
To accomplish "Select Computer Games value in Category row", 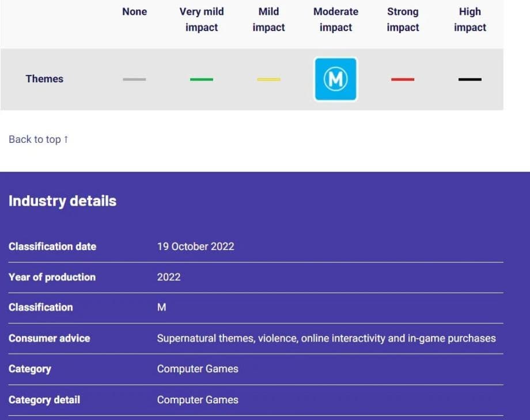I will [198, 369].
